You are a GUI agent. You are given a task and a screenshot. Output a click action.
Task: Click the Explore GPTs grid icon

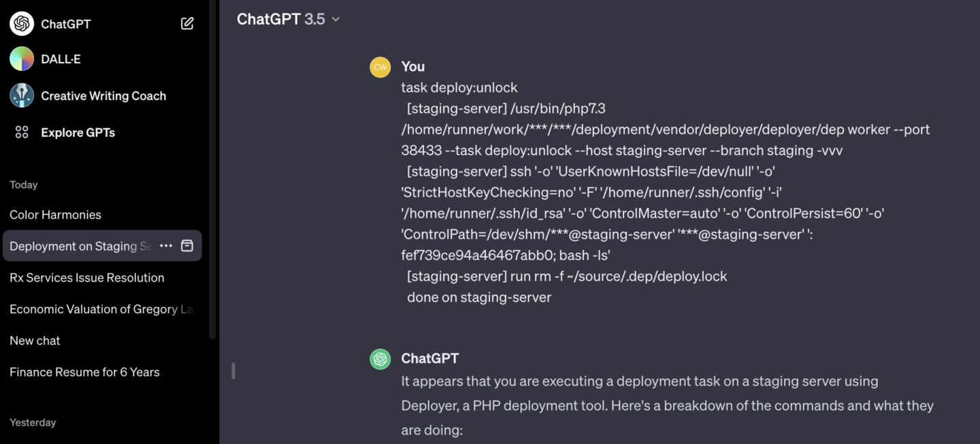coord(22,133)
